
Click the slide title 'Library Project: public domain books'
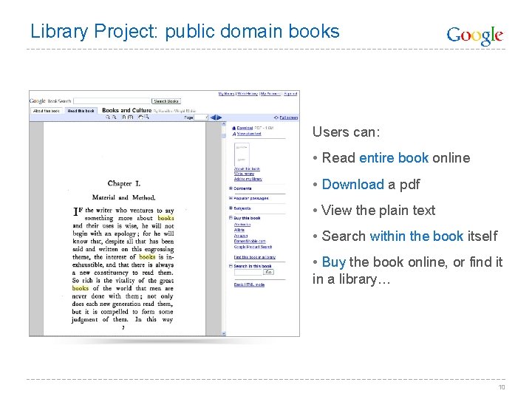tap(185, 32)
